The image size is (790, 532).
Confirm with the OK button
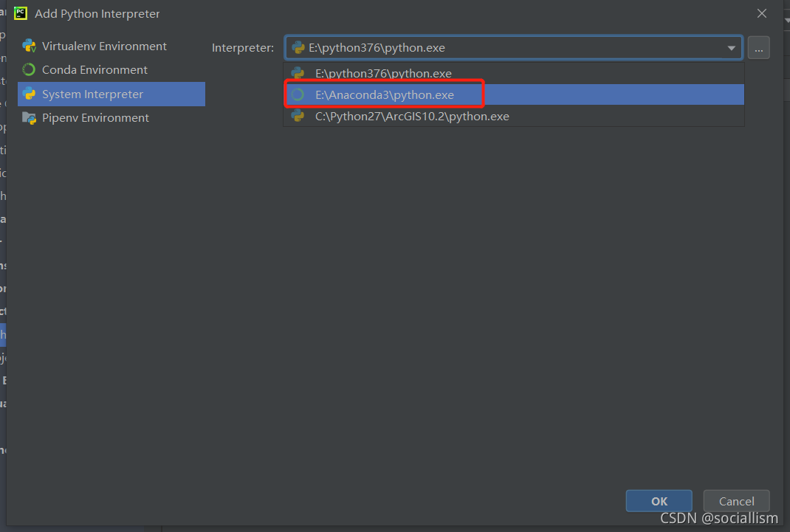click(x=659, y=501)
